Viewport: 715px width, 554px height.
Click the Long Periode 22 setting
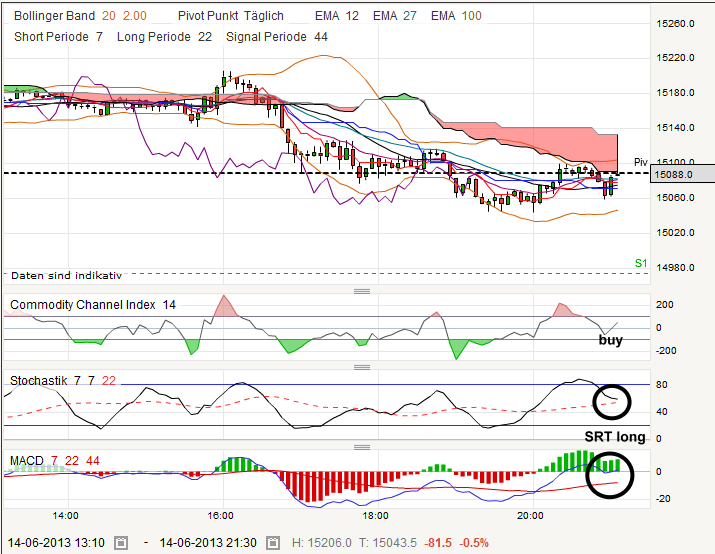tap(164, 37)
